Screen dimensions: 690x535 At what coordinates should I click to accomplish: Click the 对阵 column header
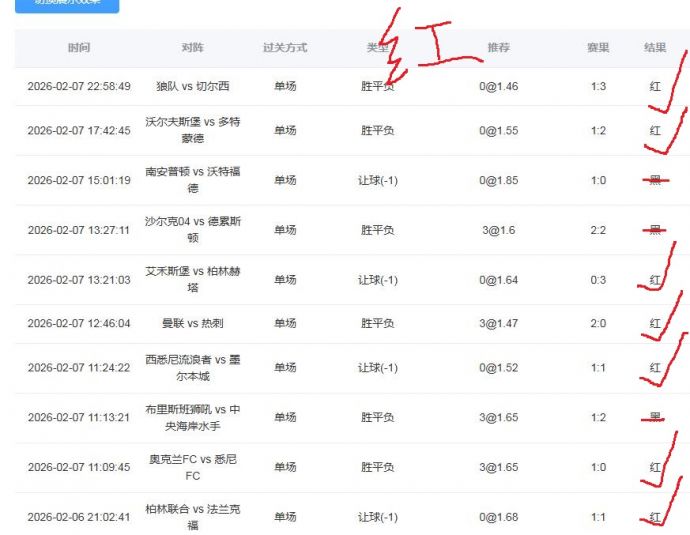click(193, 48)
